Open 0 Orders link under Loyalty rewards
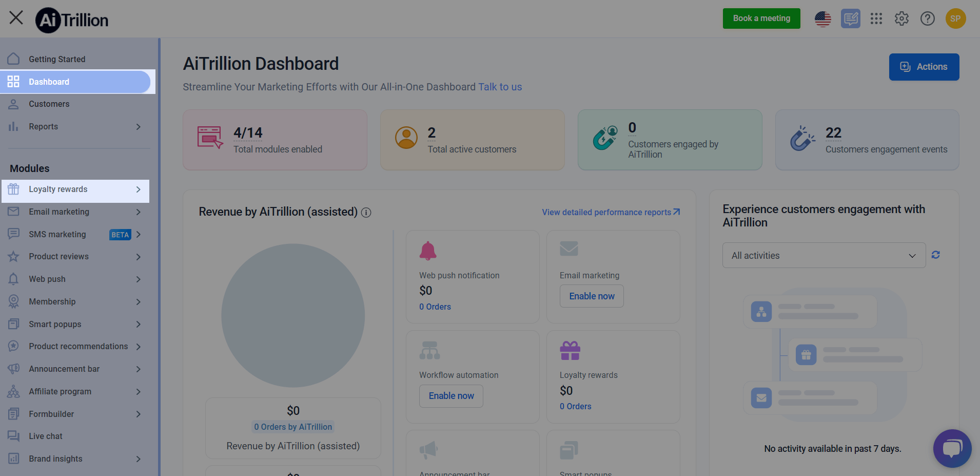980x476 pixels. [x=576, y=406]
